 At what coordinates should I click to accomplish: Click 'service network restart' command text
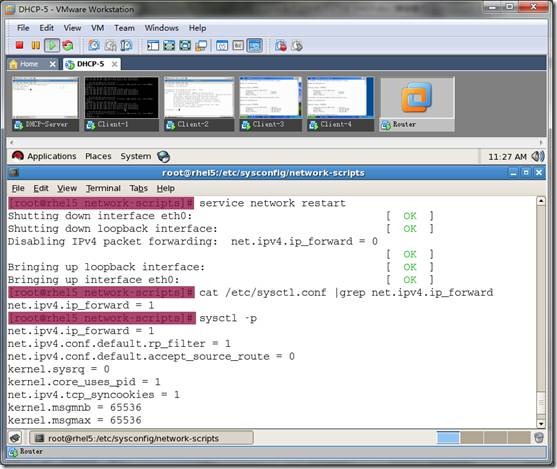point(272,203)
